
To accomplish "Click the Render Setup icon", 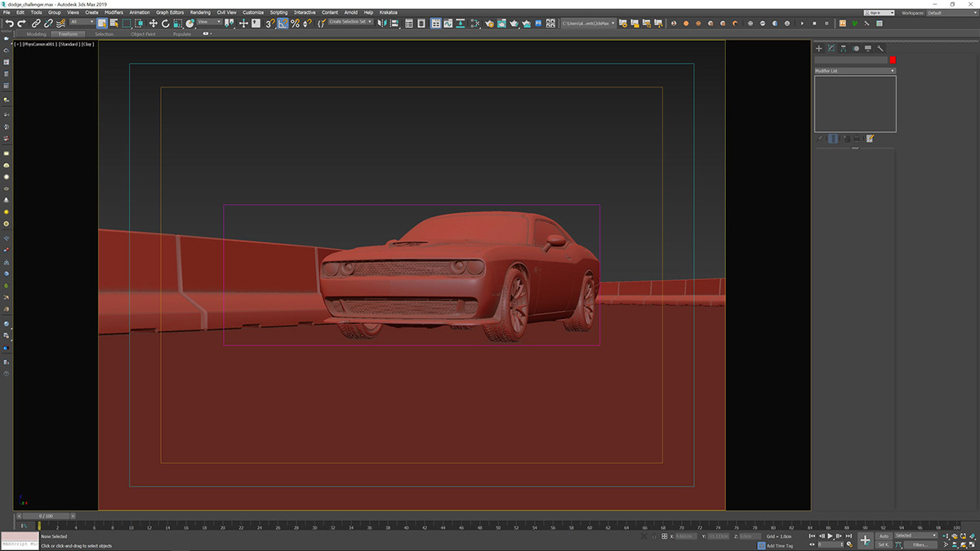I will pos(491,24).
